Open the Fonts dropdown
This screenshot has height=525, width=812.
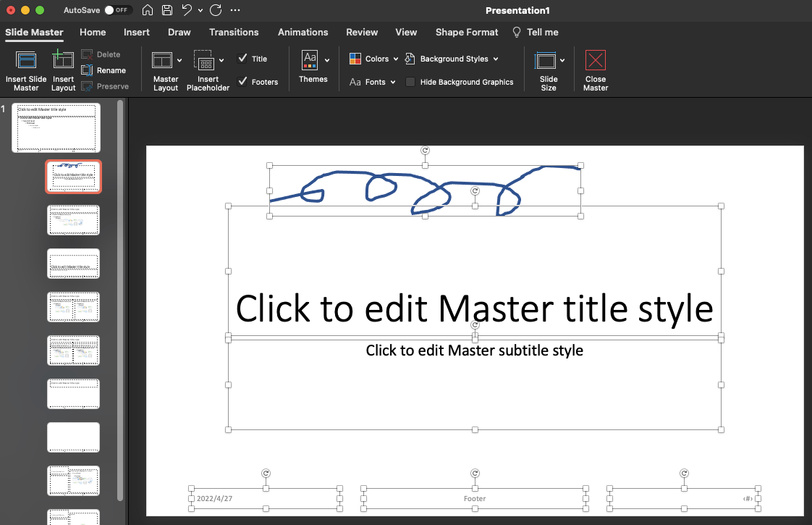[x=372, y=82]
